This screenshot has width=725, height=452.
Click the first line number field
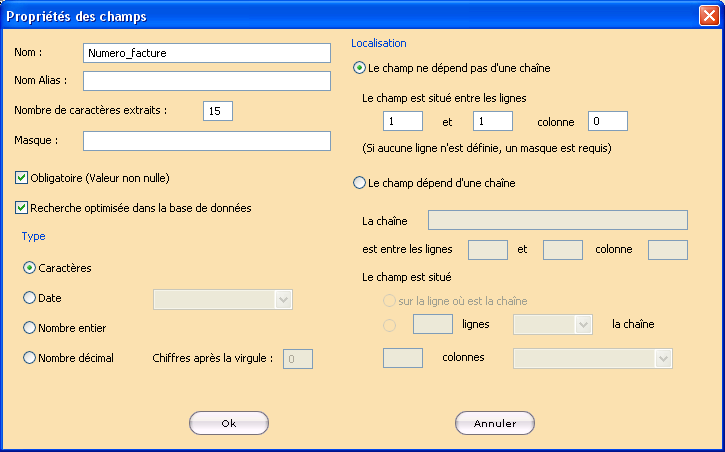402,121
